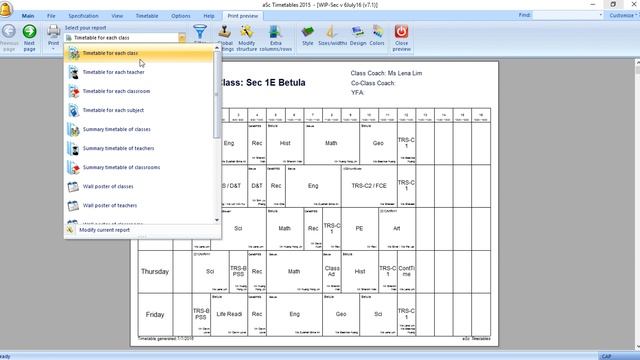The height and width of the screenshot is (360, 640).
Task: Choose Timetable for each class report
Action: (139, 53)
